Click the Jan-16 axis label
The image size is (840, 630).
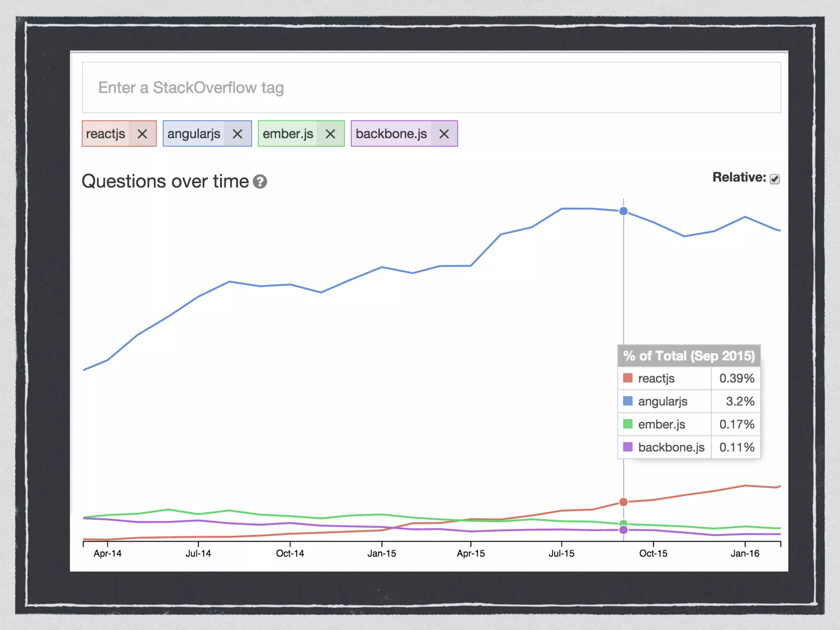(x=745, y=553)
